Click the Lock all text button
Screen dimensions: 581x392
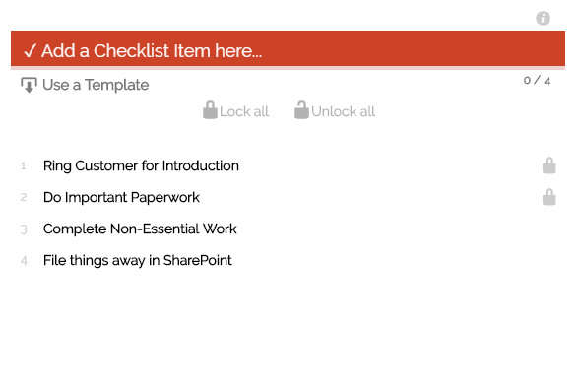[x=244, y=111]
